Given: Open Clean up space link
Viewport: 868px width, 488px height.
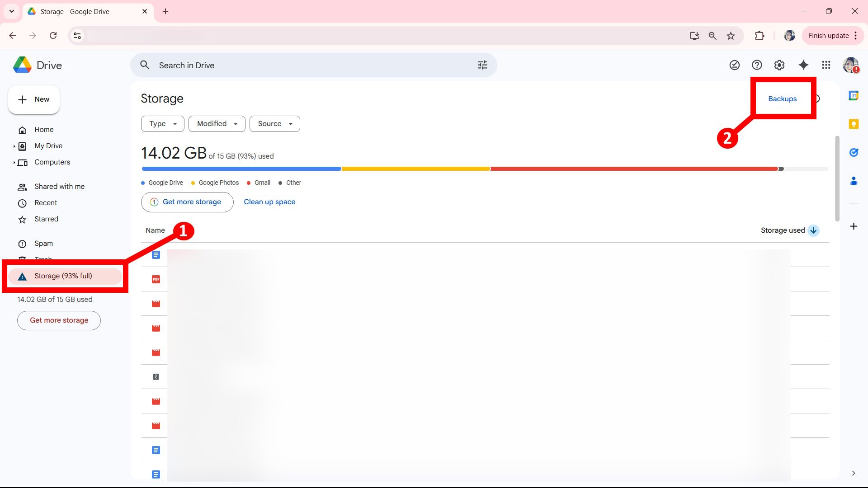Looking at the screenshot, I should point(269,202).
